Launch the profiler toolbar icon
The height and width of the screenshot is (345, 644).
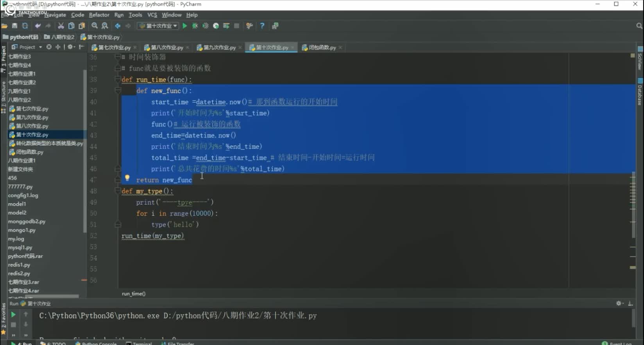pyautogui.click(x=216, y=26)
